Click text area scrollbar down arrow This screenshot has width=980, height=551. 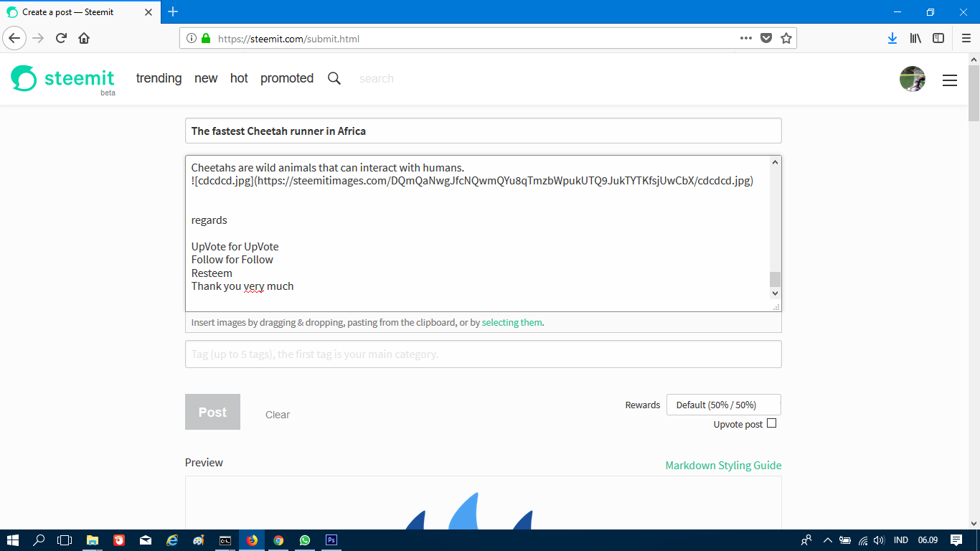[x=775, y=293]
